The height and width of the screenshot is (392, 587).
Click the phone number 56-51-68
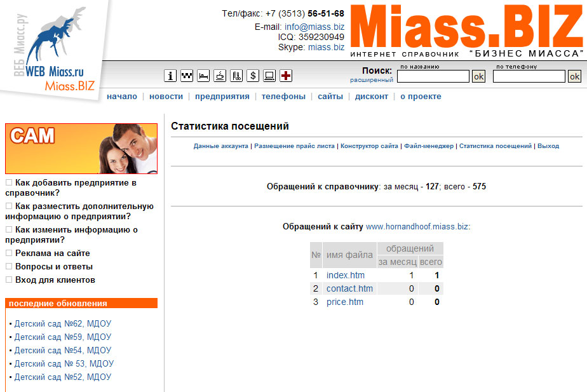[x=326, y=14]
